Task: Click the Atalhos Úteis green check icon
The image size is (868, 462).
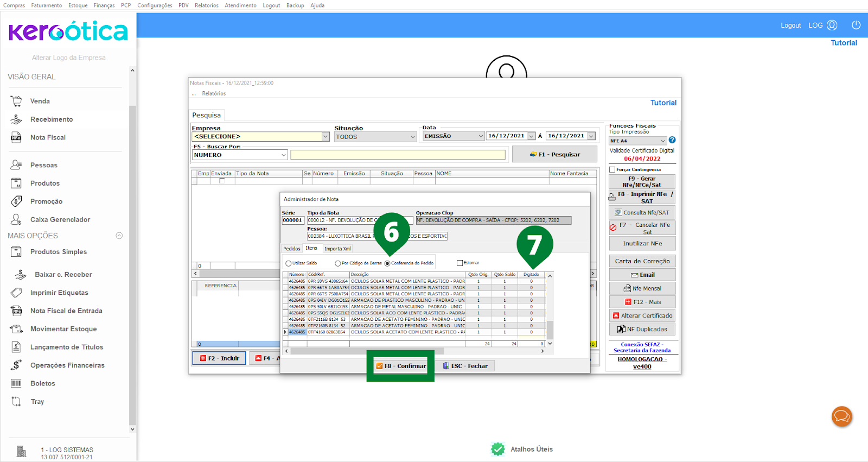Action: coord(498,449)
